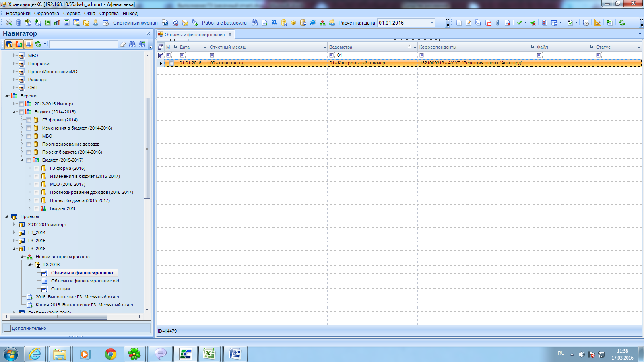Click the bar chart toolbar icon
This screenshot has height=362, width=644.
point(57,23)
